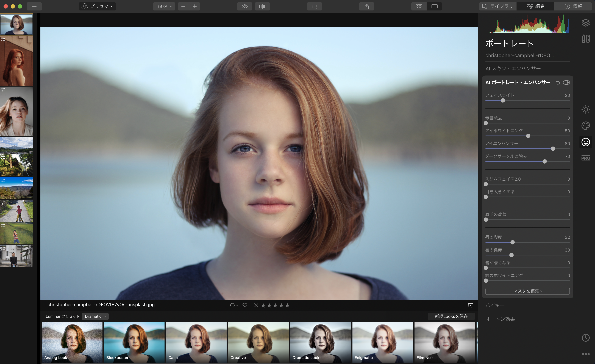Mark photo as favorite with heart
Viewport: 595px width, 364px height.
(x=245, y=305)
